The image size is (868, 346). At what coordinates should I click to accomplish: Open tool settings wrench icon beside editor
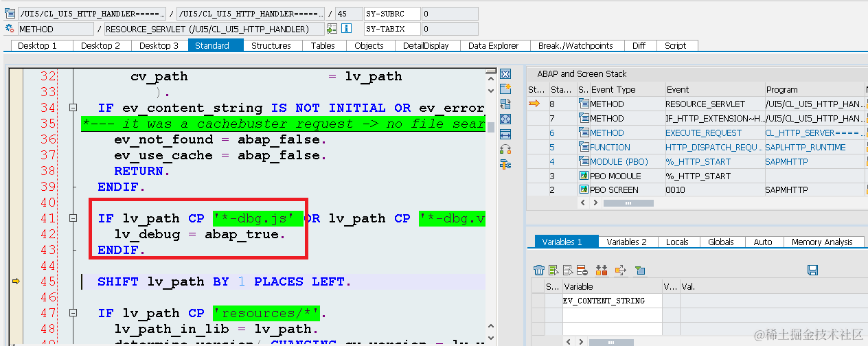click(505, 164)
